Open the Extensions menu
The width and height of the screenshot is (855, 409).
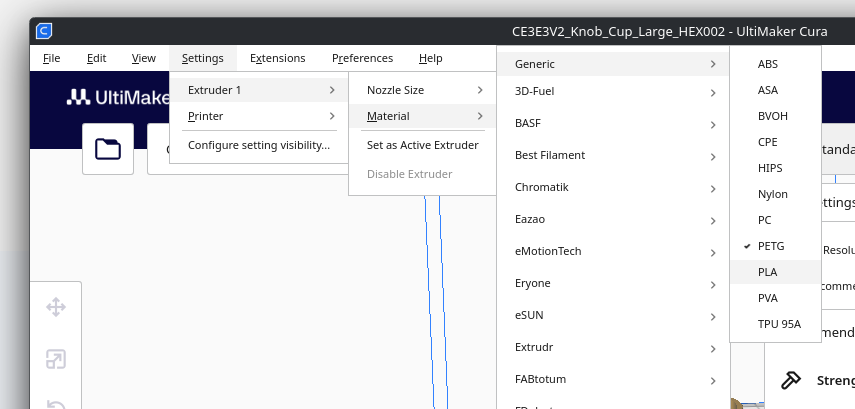[278, 58]
